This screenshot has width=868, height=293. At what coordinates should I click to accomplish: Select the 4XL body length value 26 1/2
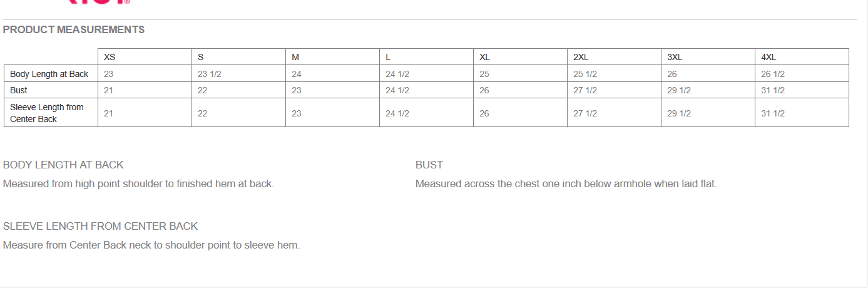(773, 74)
